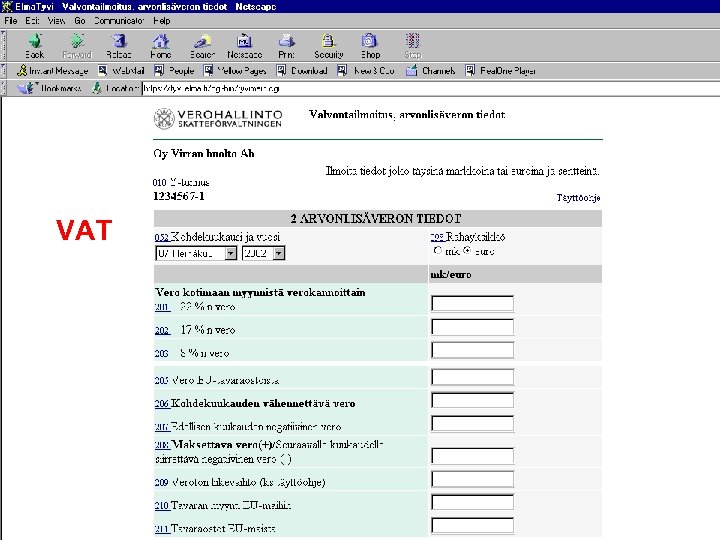Open the Täyttöohje link
The height and width of the screenshot is (540, 720).
point(578,197)
